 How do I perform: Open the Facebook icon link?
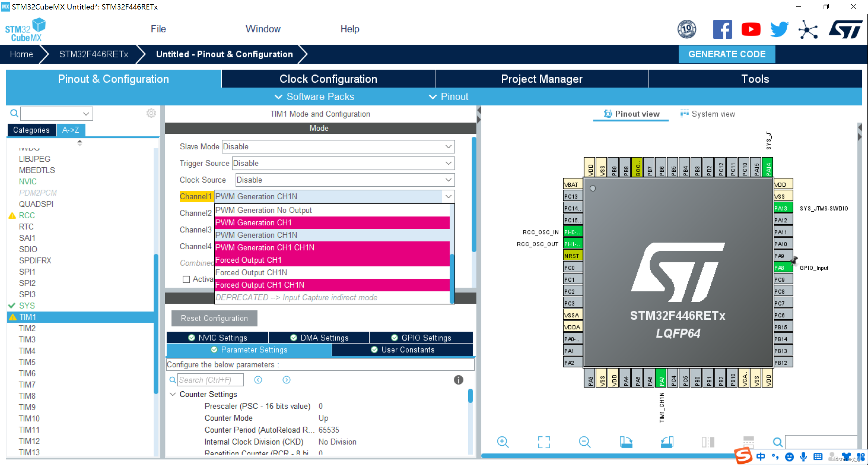(722, 30)
